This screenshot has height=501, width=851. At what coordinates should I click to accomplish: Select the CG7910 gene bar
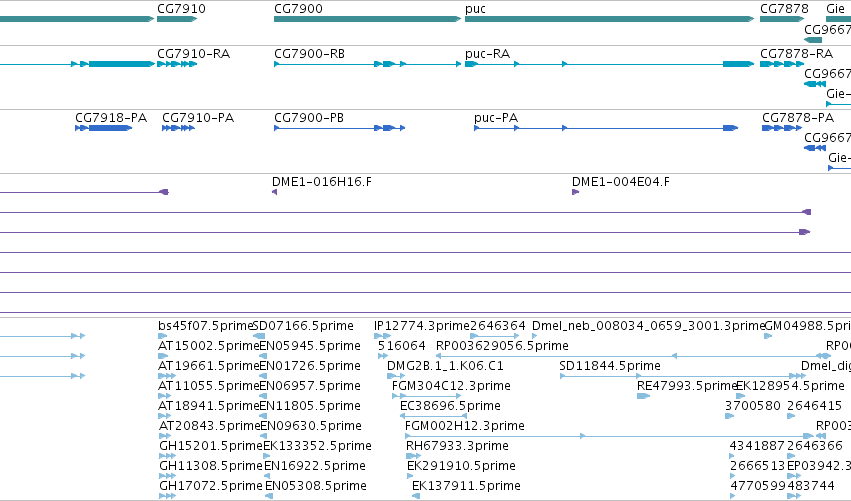pos(177,19)
